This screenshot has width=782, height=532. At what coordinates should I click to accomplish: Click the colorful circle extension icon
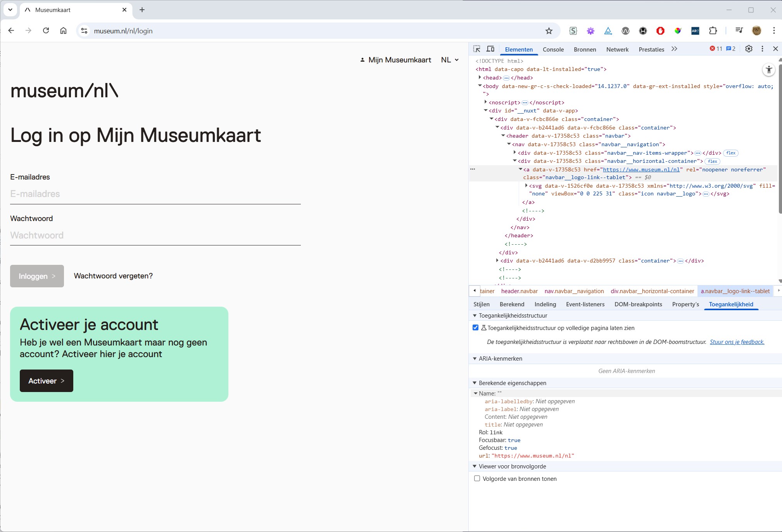pyautogui.click(x=678, y=31)
